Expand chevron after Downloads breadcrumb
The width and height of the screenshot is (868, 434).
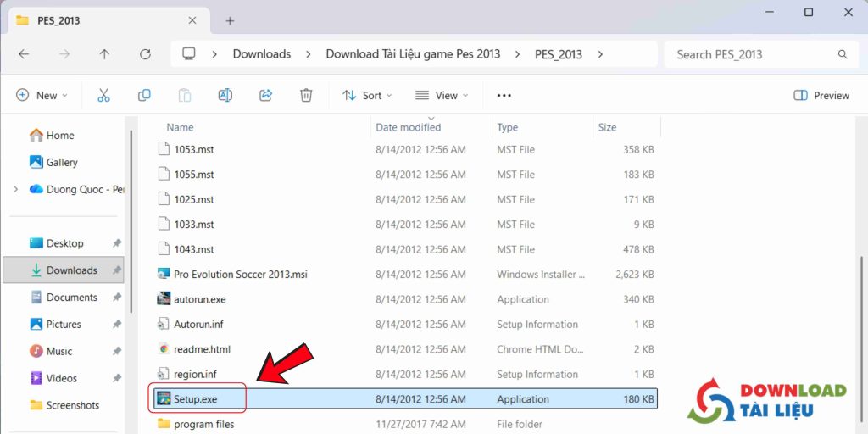(x=309, y=54)
